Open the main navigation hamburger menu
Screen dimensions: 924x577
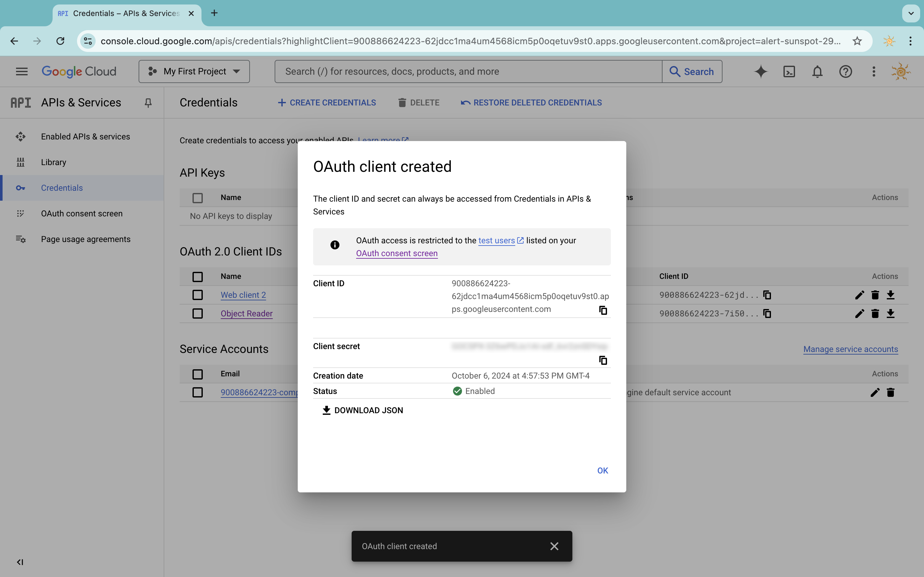click(22, 71)
